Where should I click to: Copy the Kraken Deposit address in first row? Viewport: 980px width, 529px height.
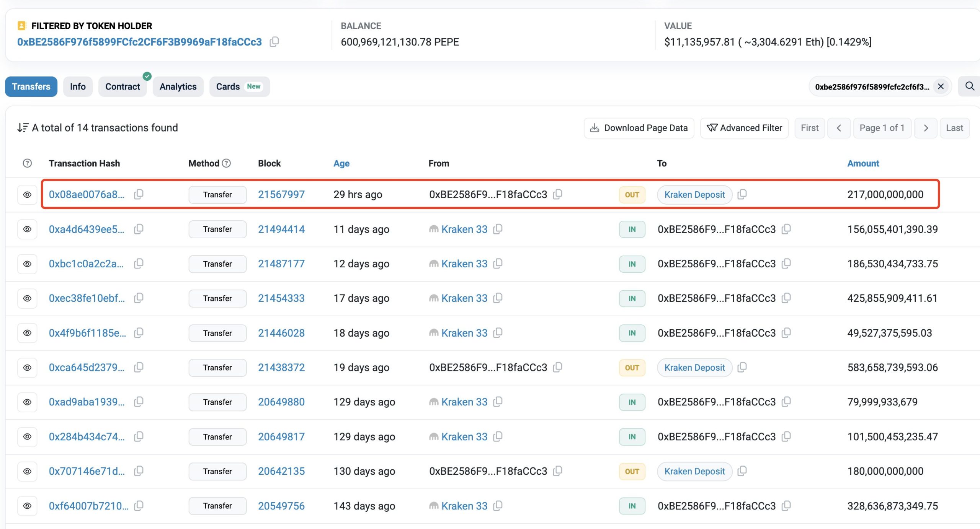pos(742,194)
